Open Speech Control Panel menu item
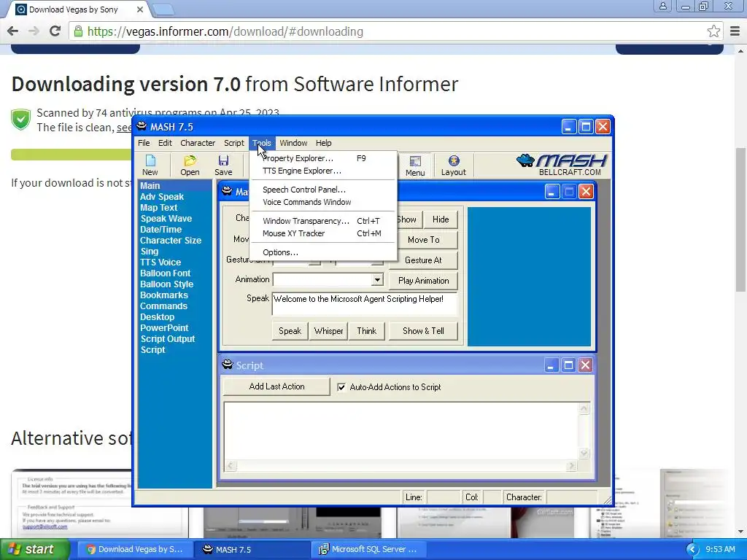Screen dimensions: 747x560 (x=323, y=190)
